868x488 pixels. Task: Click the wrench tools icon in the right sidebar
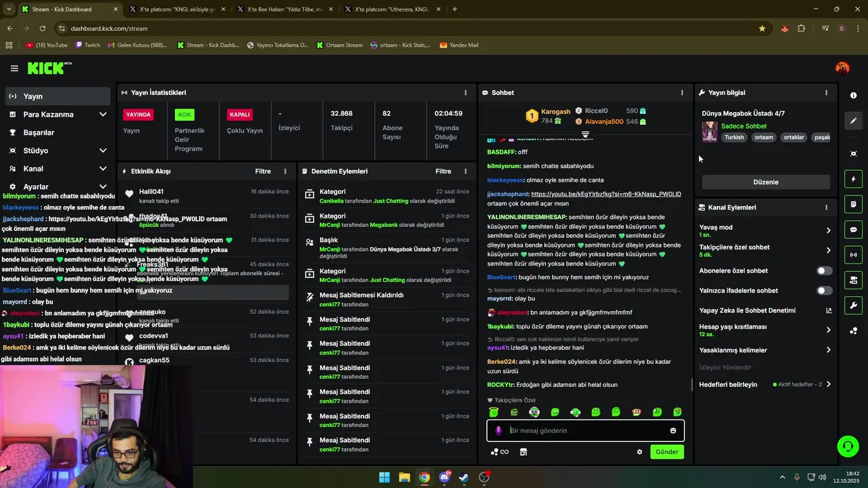[854, 305]
